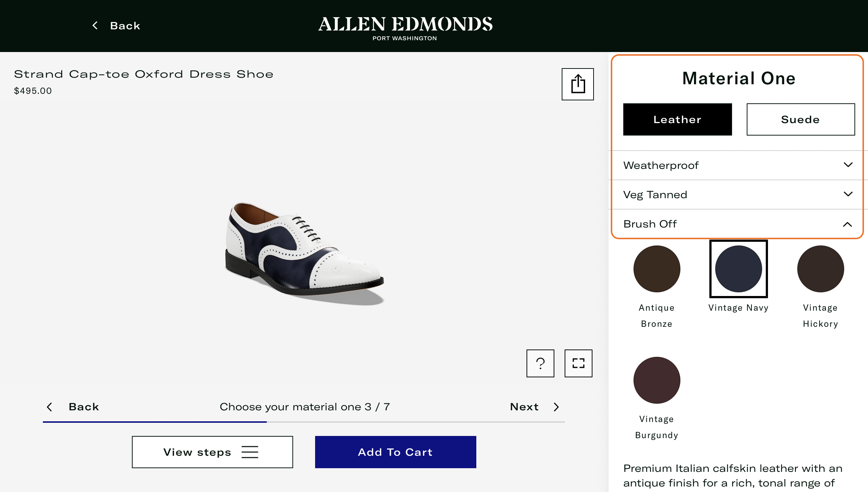Click the right chevron beside Next
Viewport: 868px width, 492px height.
pos(556,407)
